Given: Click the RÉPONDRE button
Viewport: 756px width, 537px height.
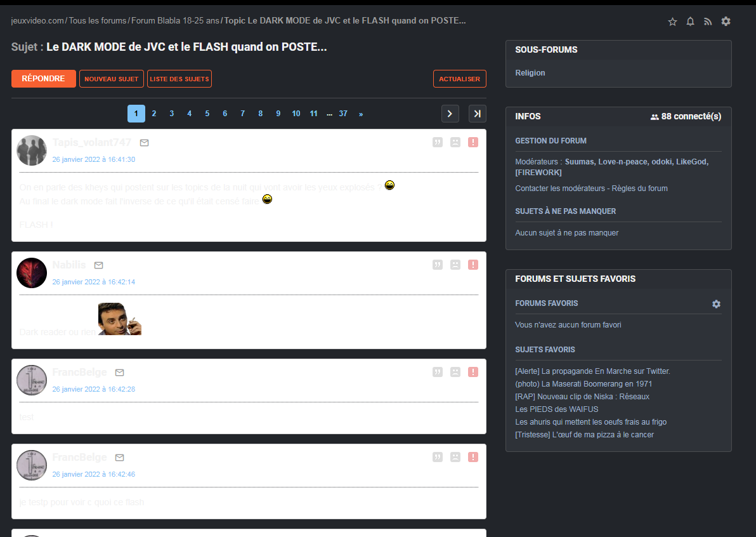Looking at the screenshot, I should [x=43, y=79].
